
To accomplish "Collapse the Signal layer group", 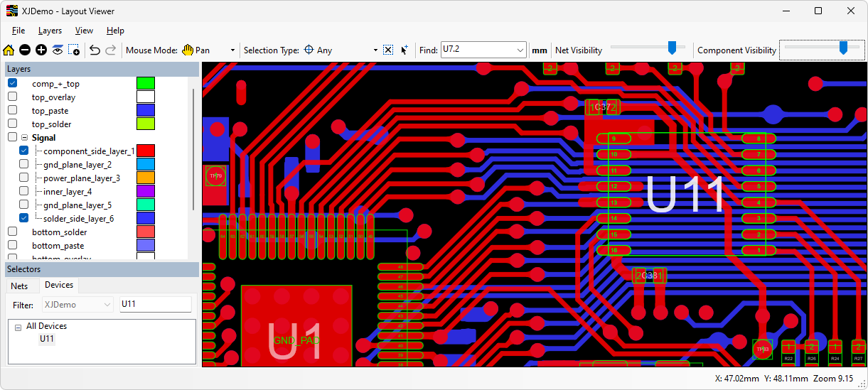I will (x=24, y=138).
